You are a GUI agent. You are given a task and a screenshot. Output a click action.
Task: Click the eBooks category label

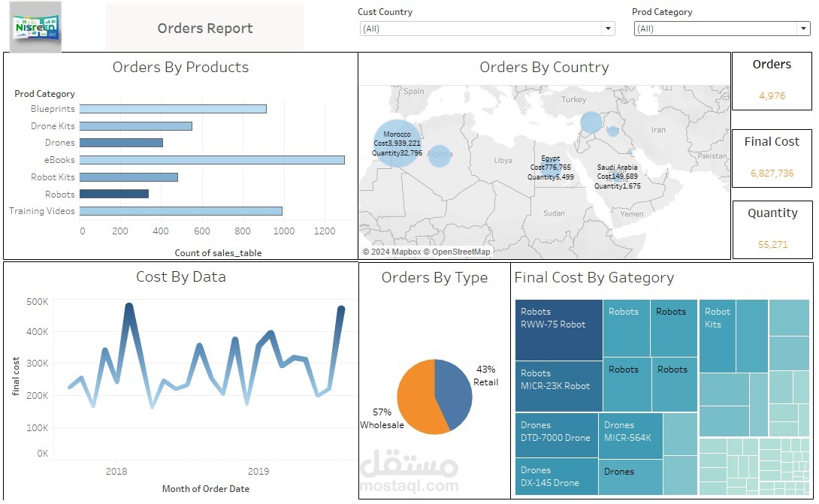pos(59,160)
